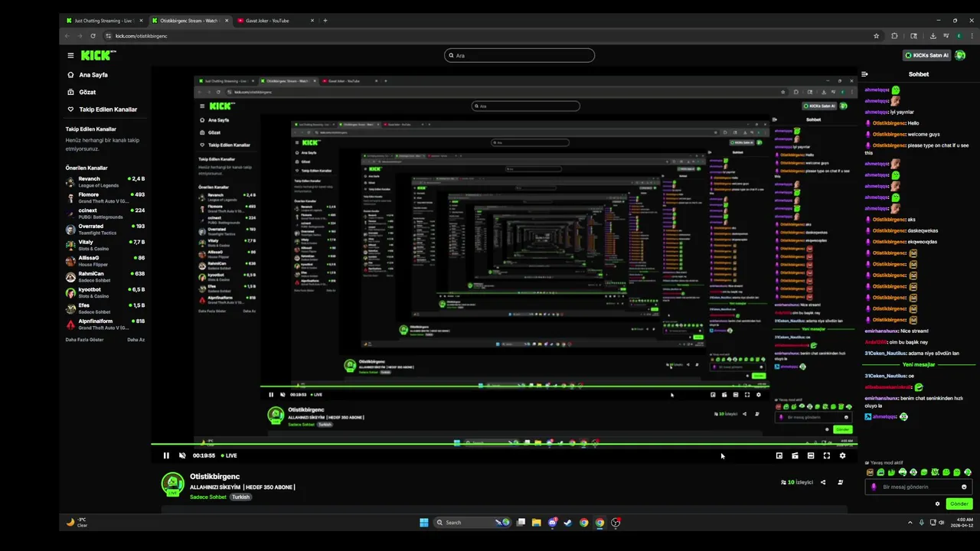Viewport: 980px width, 551px height.
Task: Click the KICKs Satın Al button
Action: pyautogui.click(x=926, y=55)
